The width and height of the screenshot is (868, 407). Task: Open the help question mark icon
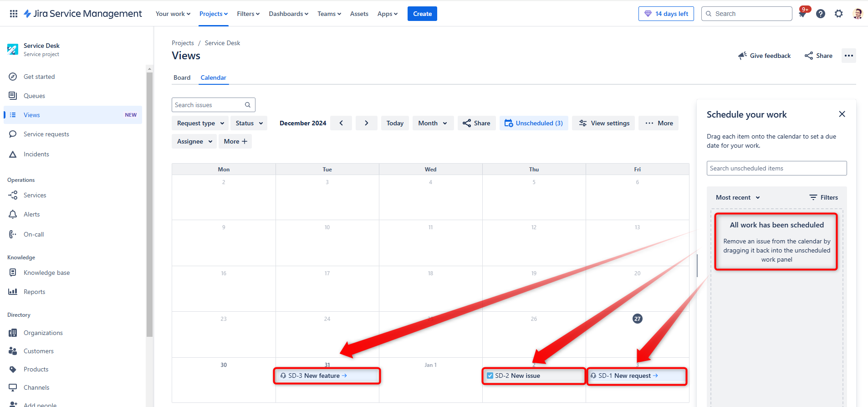(x=821, y=14)
